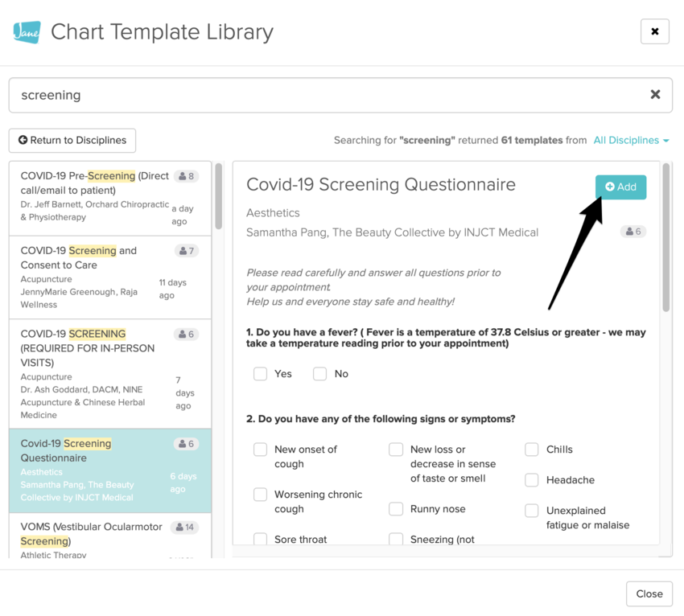Viewport: 684px width, 616px height.
Task: Click Return to Disciplines button
Action: (x=72, y=140)
